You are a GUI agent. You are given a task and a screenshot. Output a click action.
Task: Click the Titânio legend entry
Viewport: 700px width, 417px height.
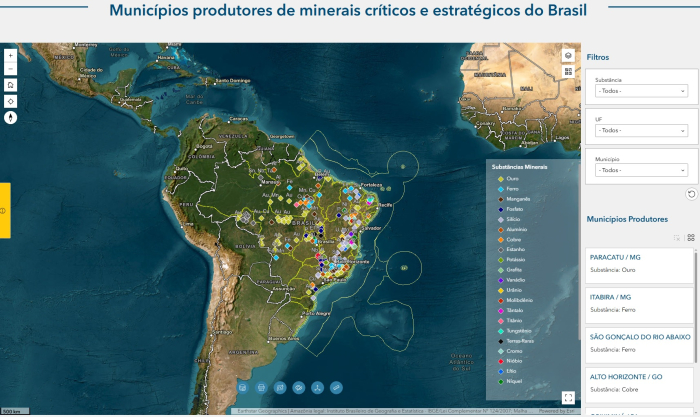(x=514, y=321)
